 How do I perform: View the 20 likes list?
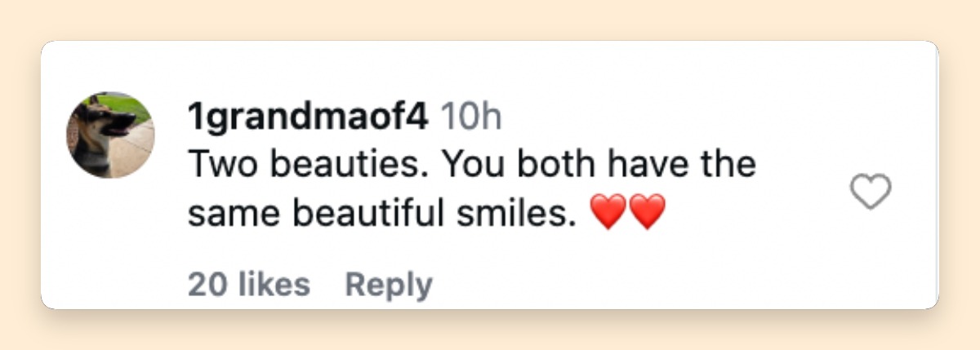point(249,285)
